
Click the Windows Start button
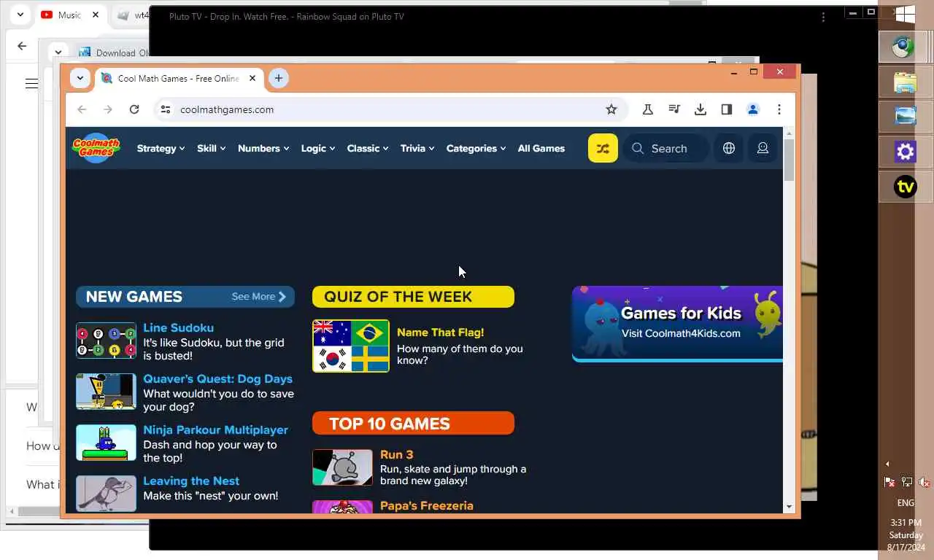coord(906,14)
